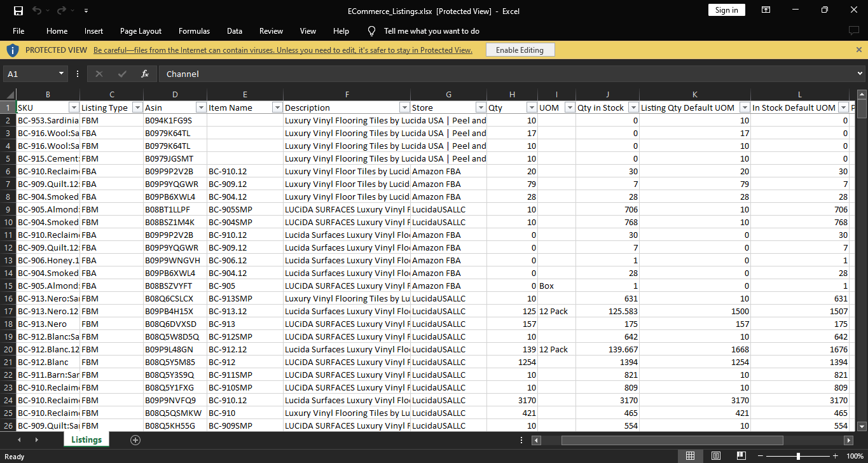The height and width of the screenshot is (463, 868).
Task: Expand the formula bar chevron
Action: pos(860,74)
